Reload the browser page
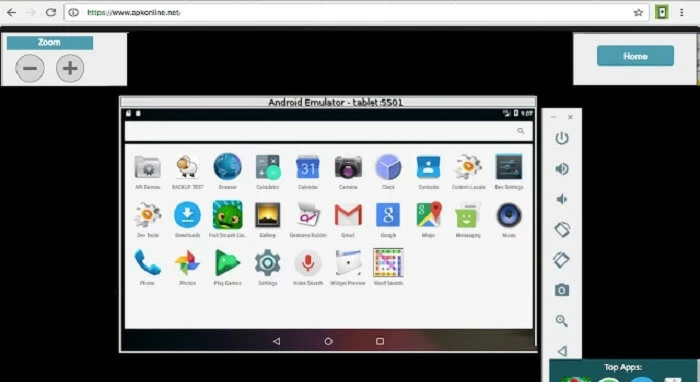The image size is (700, 382). coord(51,12)
